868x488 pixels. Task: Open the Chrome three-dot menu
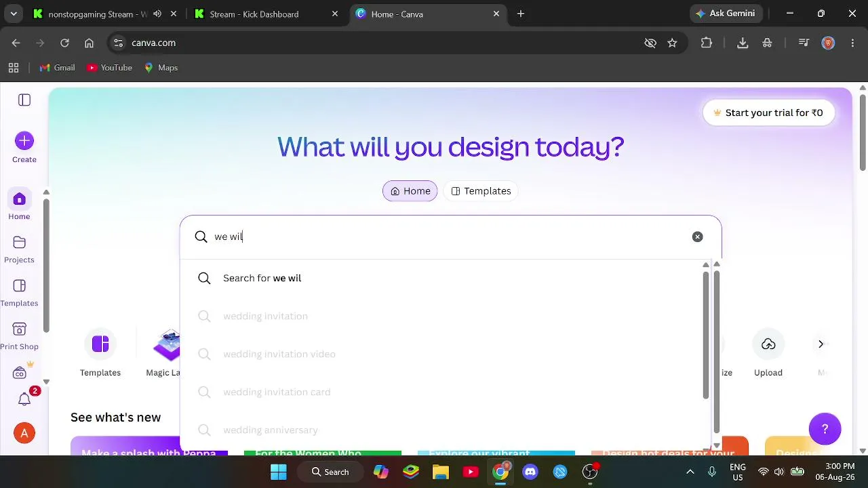coord(852,43)
